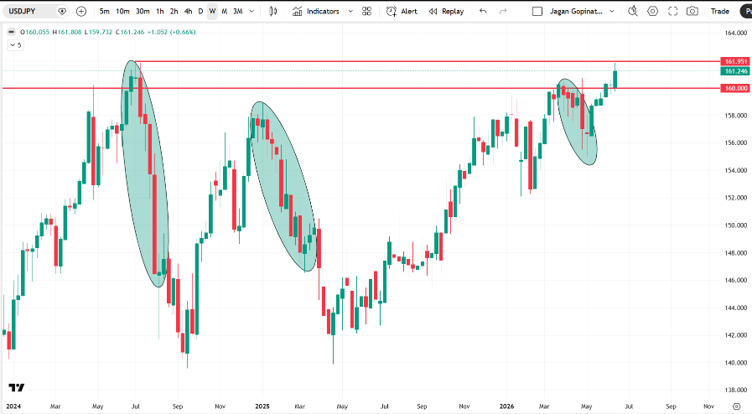Expand the hidden indicators legend showing 5
Screen dimensions: 752x414
click(16, 45)
